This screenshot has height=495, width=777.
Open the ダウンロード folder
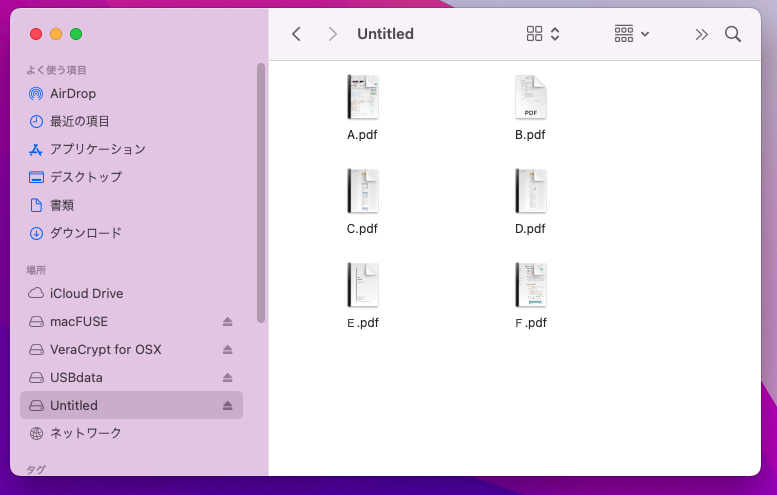(x=85, y=233)
